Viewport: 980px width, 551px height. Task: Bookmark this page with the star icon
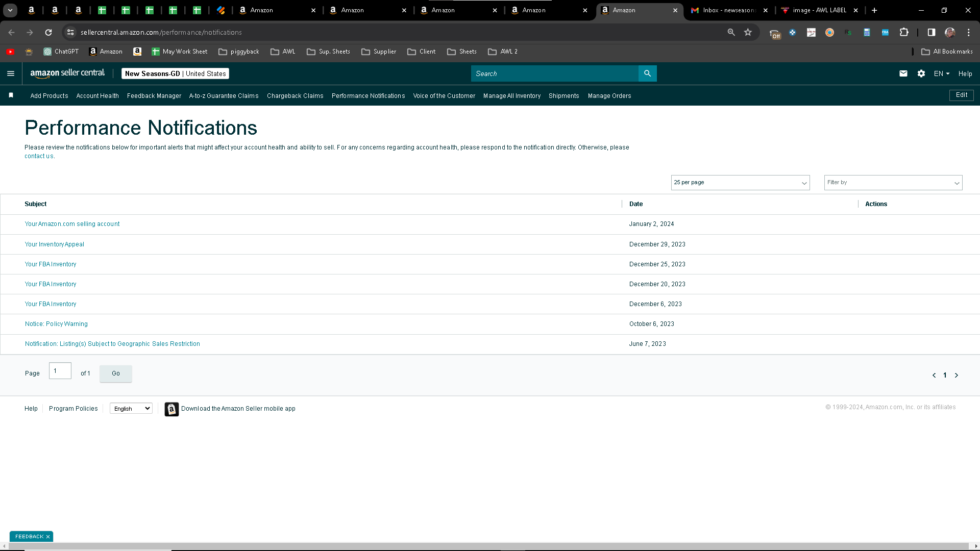point(748,32)
